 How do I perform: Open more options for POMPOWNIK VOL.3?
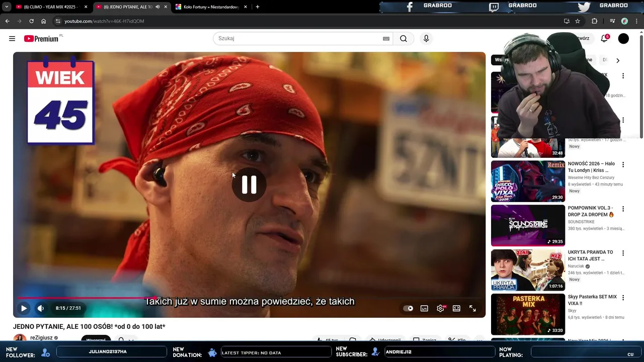pyautogui.click(x=623, y=209)
